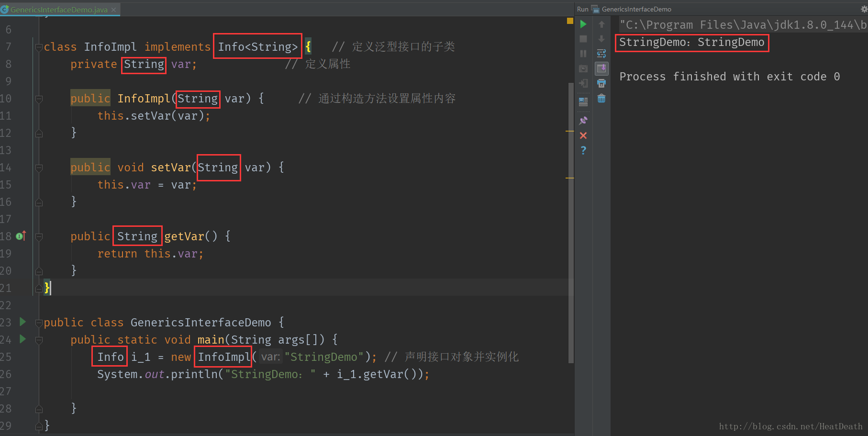868x436 pixels.
Task: Click 'System.out.println' on line 26
Action: point(157,374)
